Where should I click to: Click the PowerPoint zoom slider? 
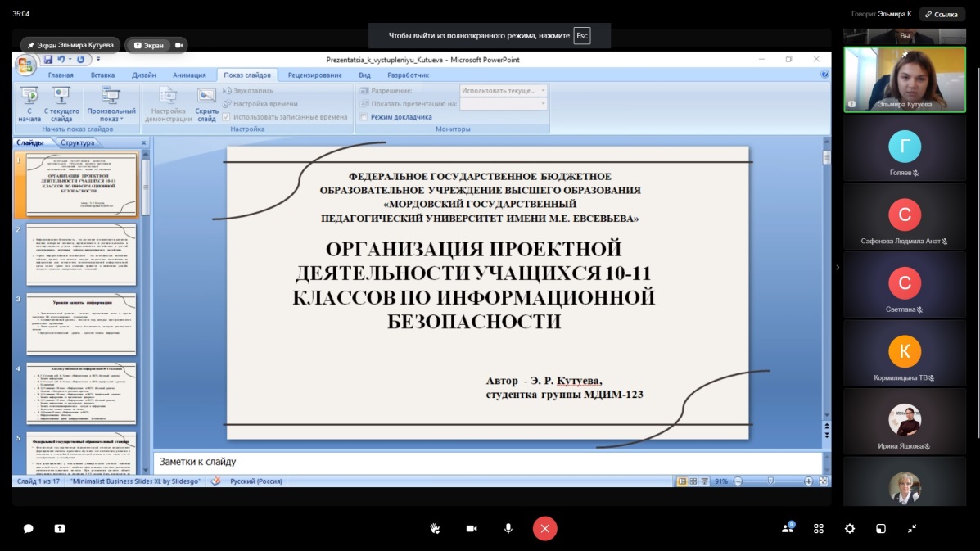(770, 481)
